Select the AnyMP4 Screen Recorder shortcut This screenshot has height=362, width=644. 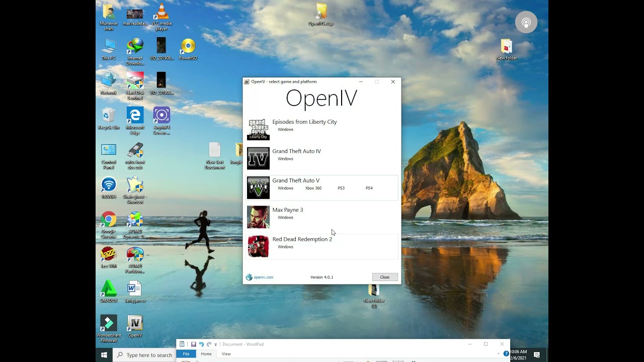[x=162, y=121]
